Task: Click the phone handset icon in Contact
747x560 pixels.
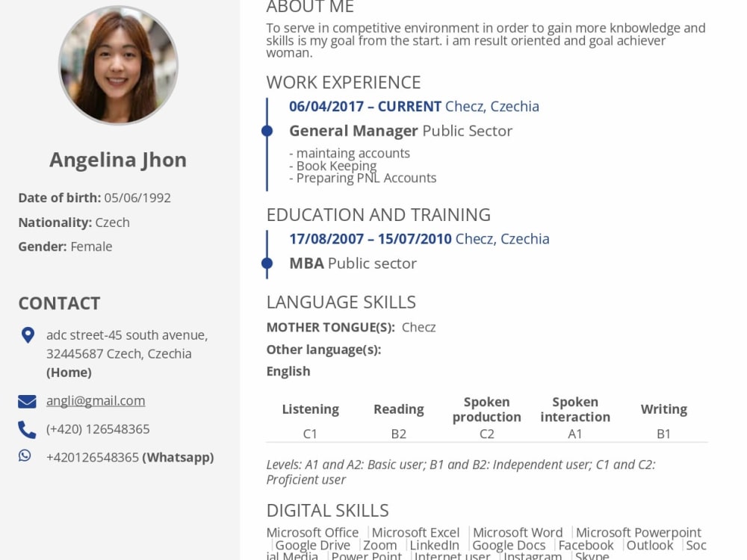Action: click(27, 429)
